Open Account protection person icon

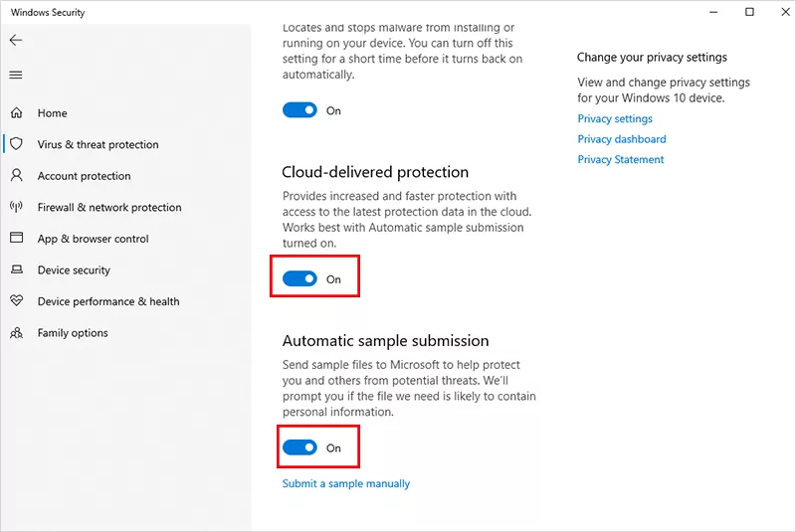16,176
